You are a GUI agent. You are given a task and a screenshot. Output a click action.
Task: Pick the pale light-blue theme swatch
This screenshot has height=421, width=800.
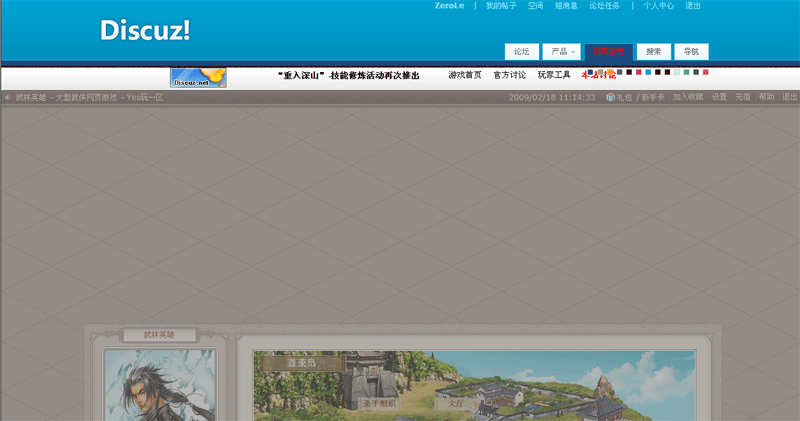(x=677, y=72)
